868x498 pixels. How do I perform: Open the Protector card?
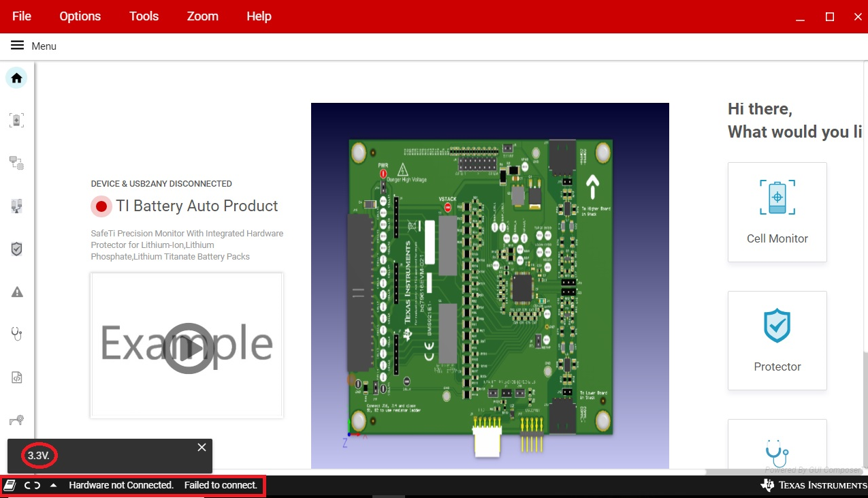pyautogui.click(x=777, y=341)
